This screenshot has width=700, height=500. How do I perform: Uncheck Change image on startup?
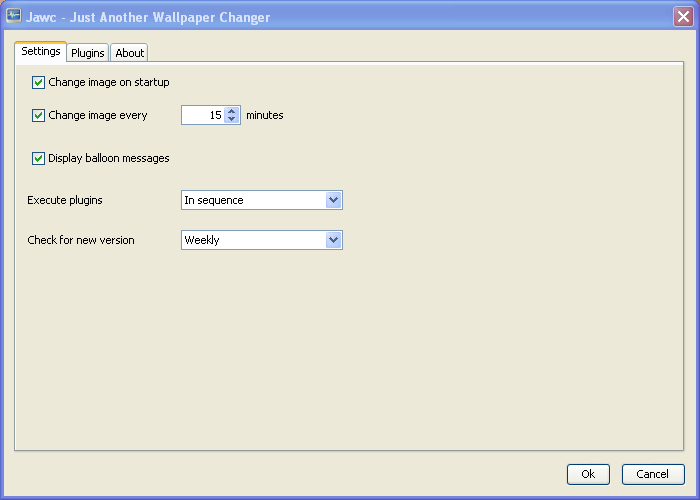(x=38, y=82)
